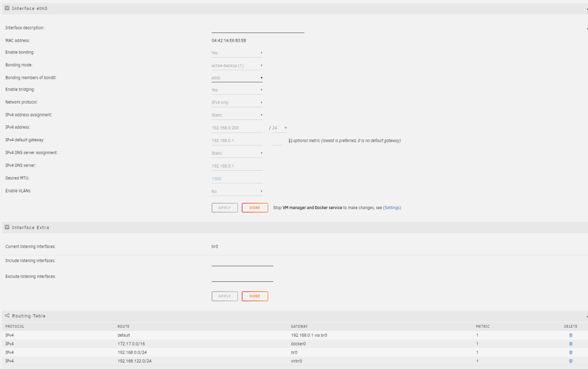This screenshot has width=588, height=369.
Task: Click the Desired MTU field
Action: pos(237,179)
